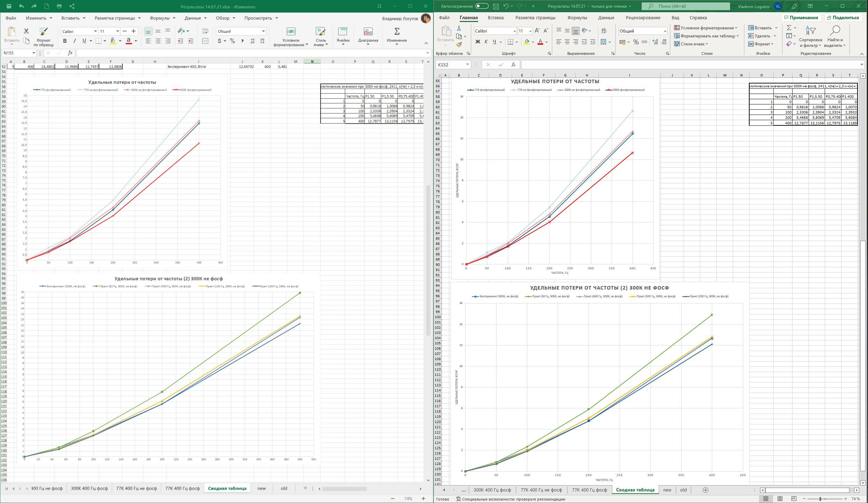Open Общий number format dropdown, left window
Screen dimensions: 868x503
[x=263, y=31]
